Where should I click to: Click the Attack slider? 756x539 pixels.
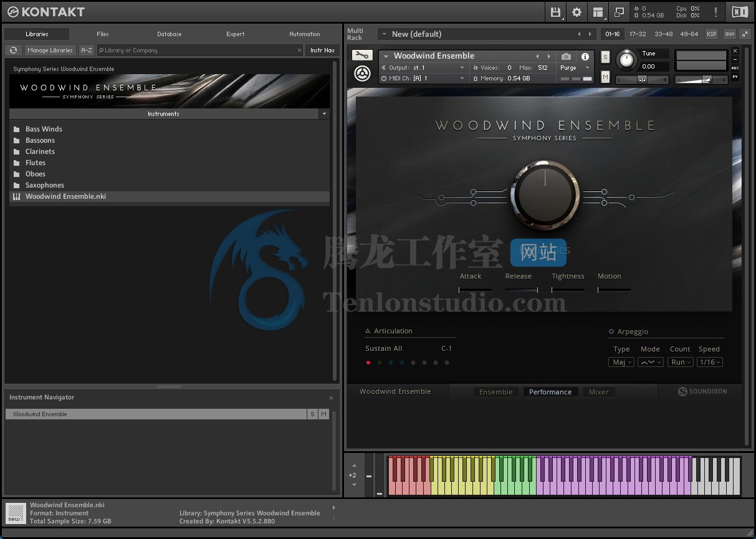pyautogui.click(x=475, y=290)
